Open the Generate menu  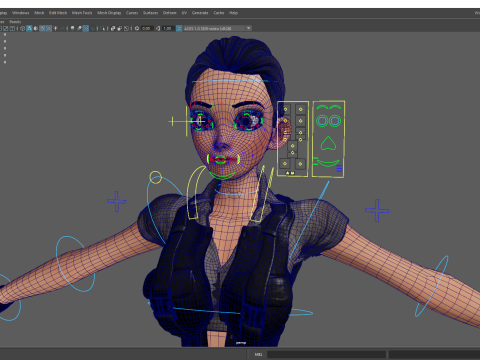click(x=200, y=13)
